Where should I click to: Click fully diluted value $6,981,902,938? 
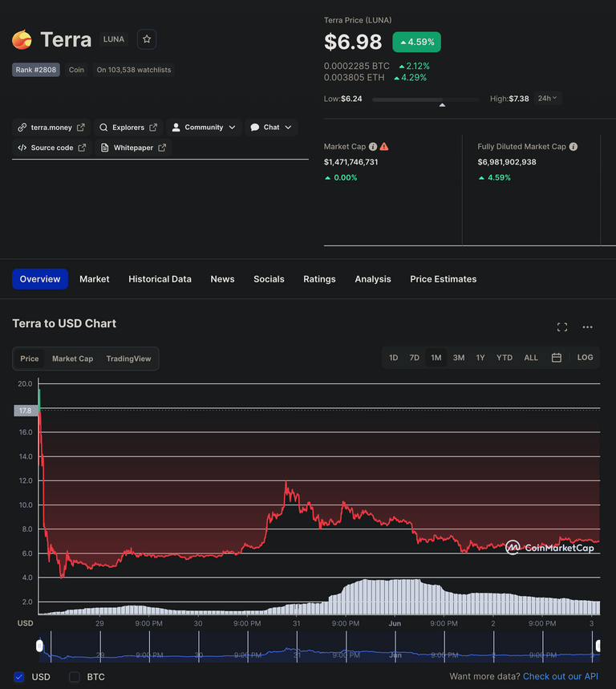click(x=507, y=162)
